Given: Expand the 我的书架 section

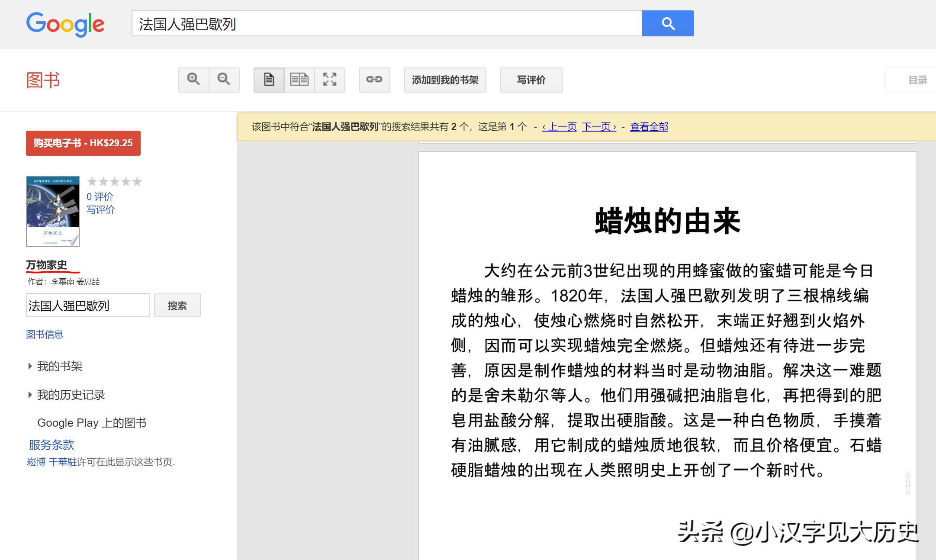Looking at the screenshot, I should pos(59,367).
